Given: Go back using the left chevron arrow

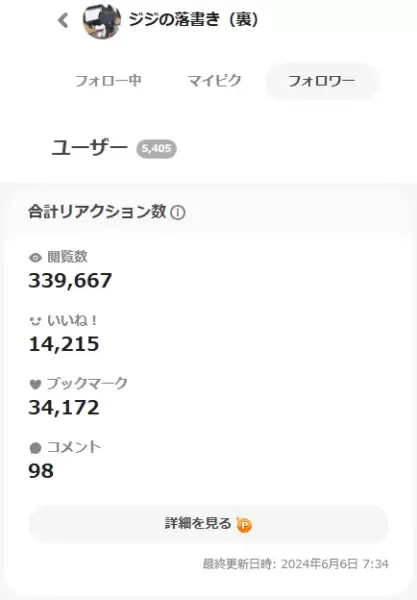Looking at the screenshot, I should pos(63,20).
